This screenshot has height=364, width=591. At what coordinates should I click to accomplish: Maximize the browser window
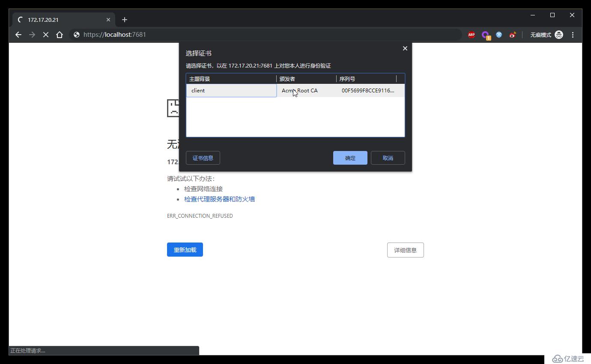point(552,15)
